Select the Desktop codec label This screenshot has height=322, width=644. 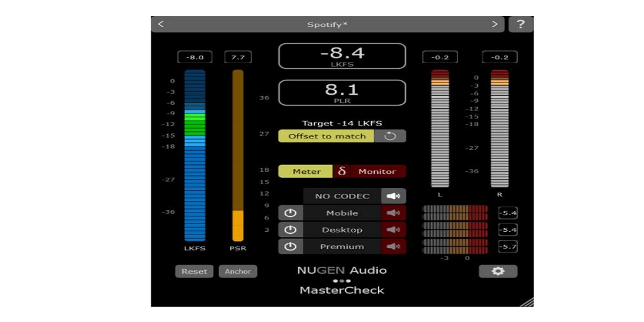click(342, 230)
